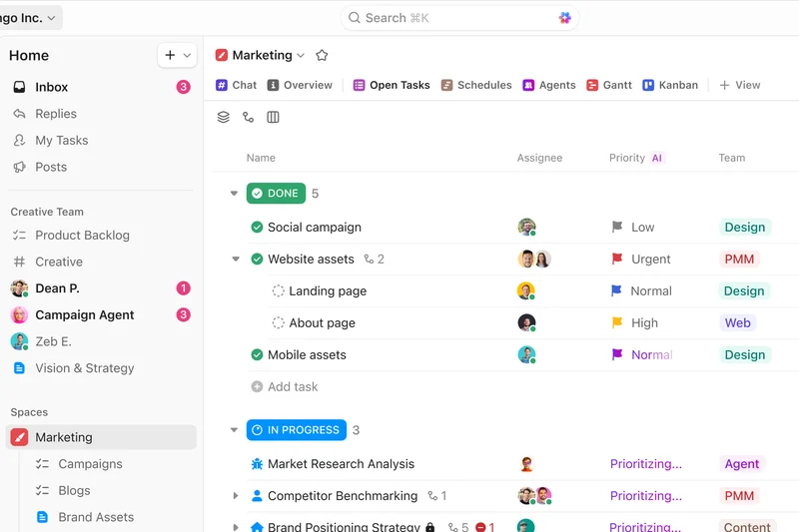799x532 pixels.
Task: Click into the Search input field
Action: (x=449, y=18)
